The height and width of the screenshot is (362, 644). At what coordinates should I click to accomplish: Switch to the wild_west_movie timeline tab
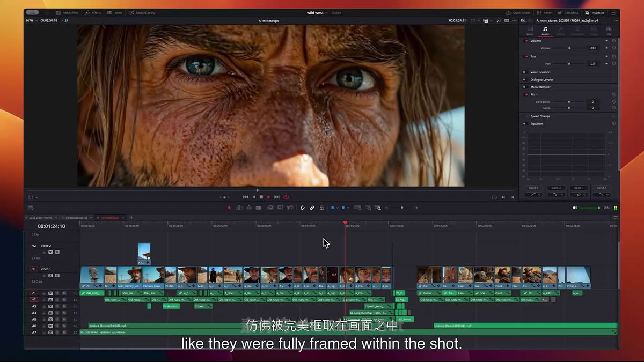tap(41, 218)
